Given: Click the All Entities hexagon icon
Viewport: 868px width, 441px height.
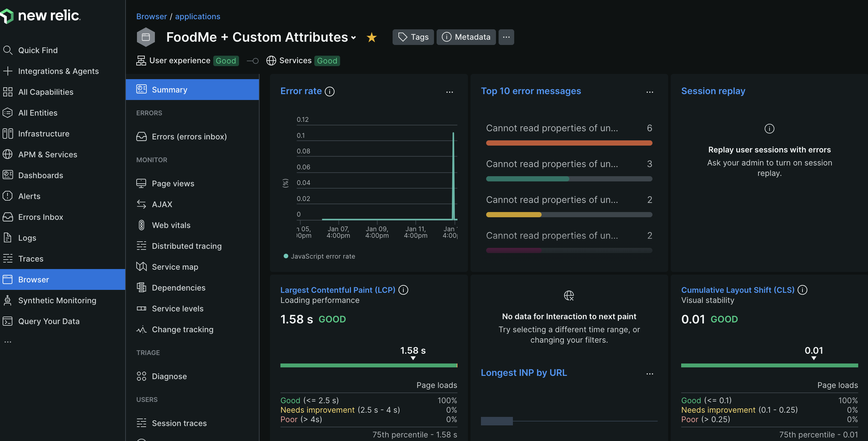Looking at the screenshot, I should coord(8,113).
